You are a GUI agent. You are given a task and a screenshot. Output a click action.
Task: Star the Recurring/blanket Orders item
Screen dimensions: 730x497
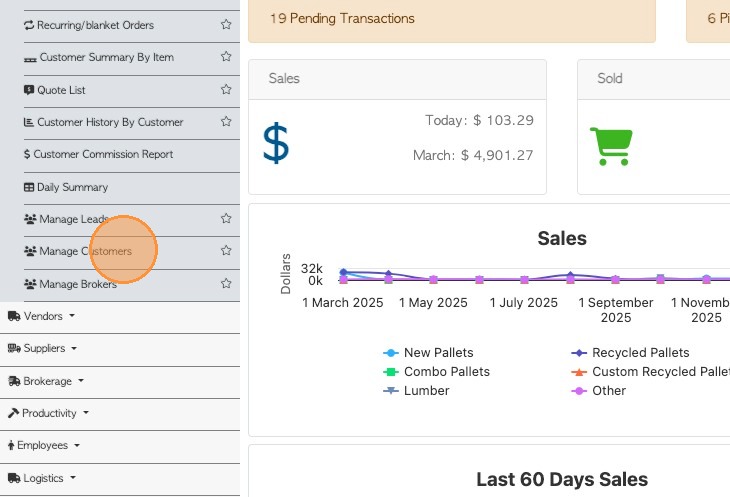(x=226, y=25)
